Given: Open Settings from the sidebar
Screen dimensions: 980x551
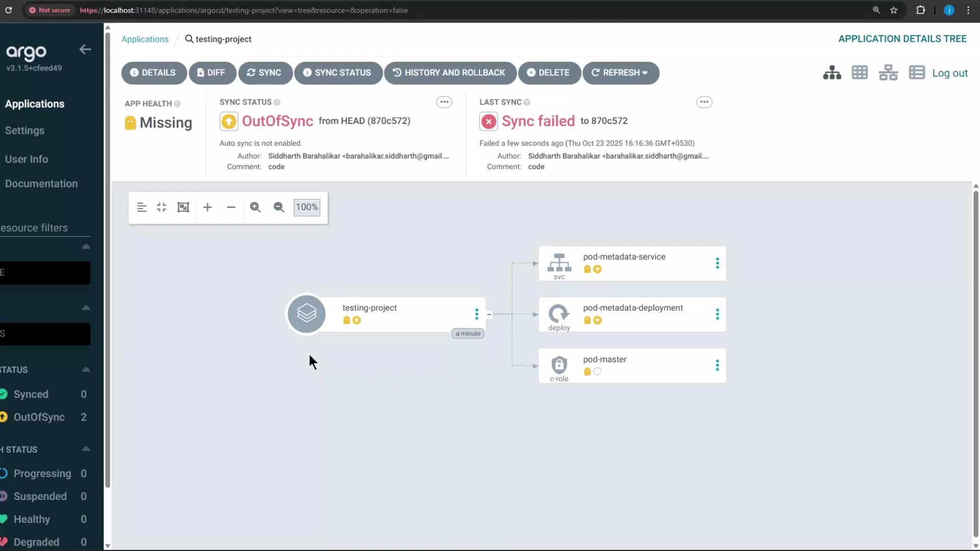Looking at the screenshot, I should pos(24,130).
